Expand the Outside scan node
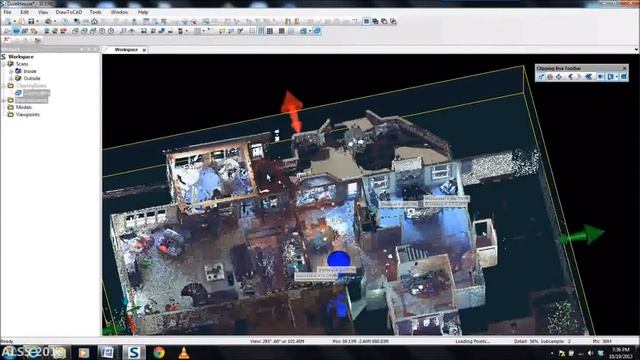The height and width of the screenshot is (360, 640). pos(11,78)
